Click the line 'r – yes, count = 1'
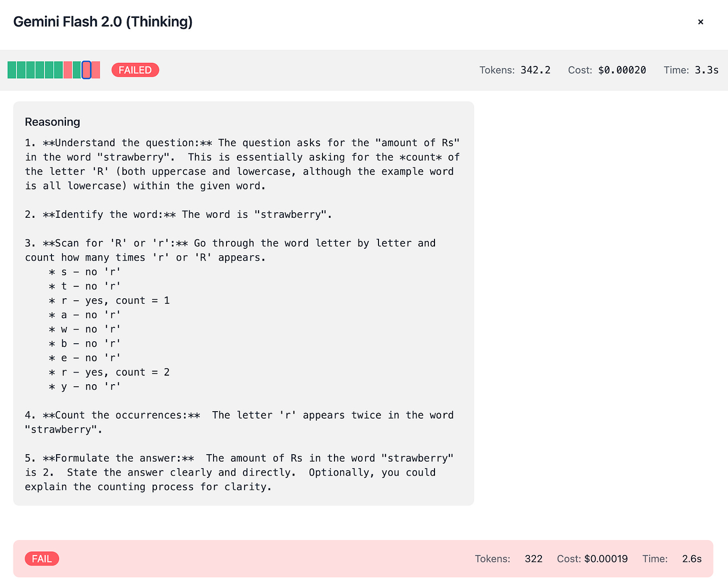 109,300
